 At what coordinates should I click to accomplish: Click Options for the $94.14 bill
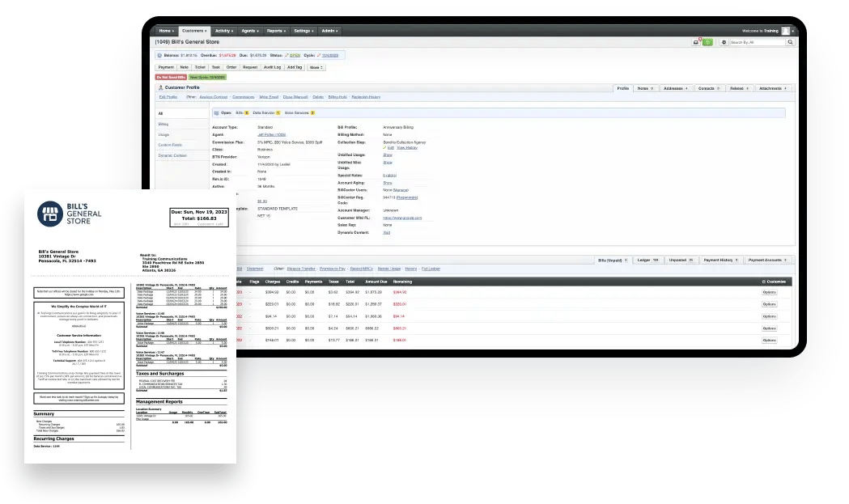(x=770, y=316)
